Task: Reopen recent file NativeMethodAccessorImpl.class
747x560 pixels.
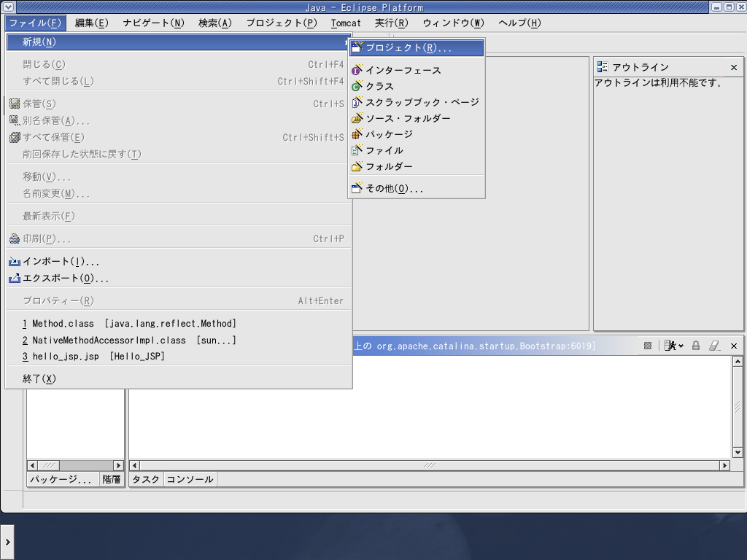Action: 179,341
